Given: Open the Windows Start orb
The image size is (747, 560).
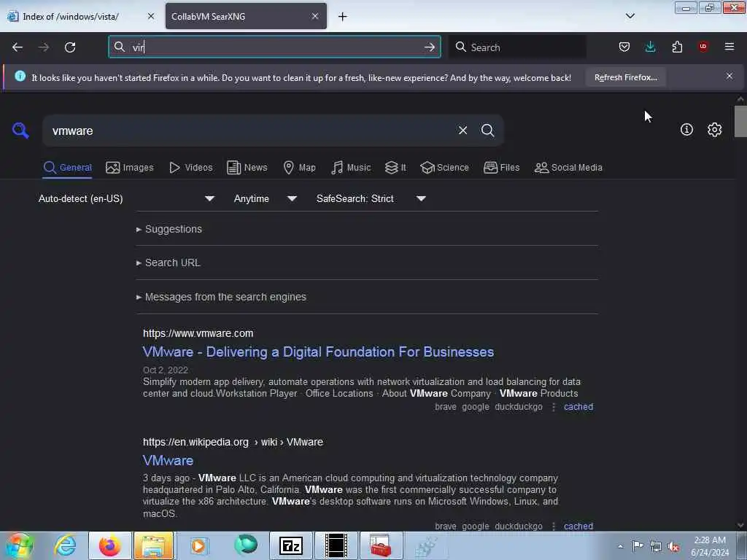Looking at the screenshot, I should tap(20, 545).
